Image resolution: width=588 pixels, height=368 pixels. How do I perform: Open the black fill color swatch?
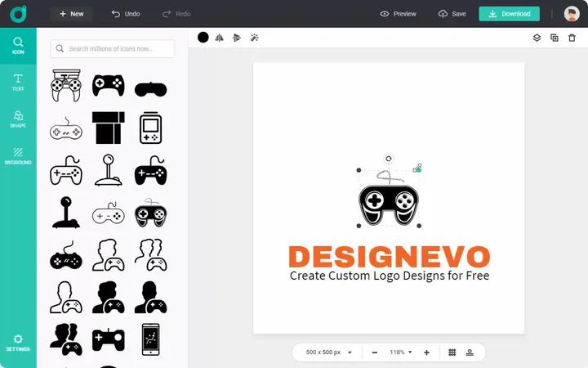tap(203, 38)
